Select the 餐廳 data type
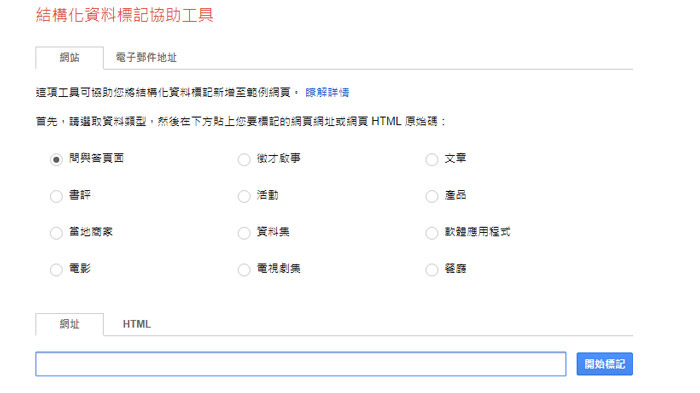 (432, 269)
